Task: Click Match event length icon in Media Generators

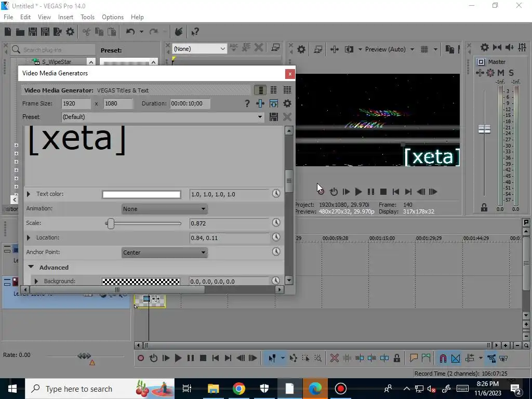Action: (x=274, y=103)
